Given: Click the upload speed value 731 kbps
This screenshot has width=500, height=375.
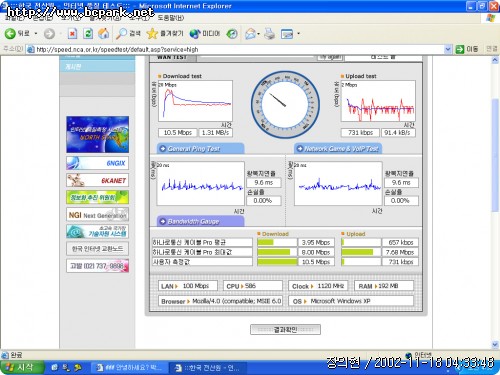Looking at the screenshot, I should [x=360, y=133].
